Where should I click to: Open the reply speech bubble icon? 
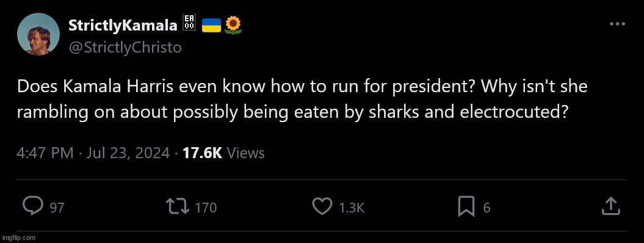[32, 206]
